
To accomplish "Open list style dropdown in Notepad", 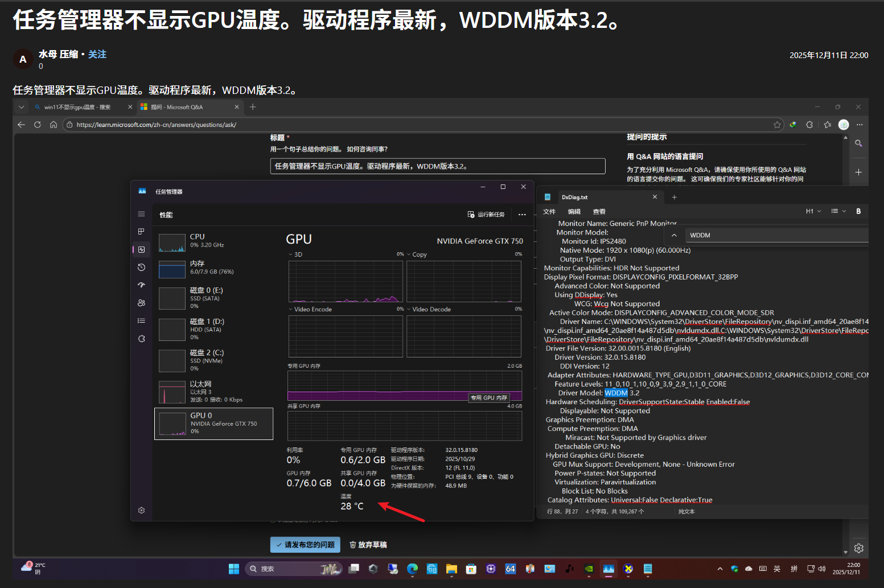I will pyautogui.click(x=838, y=211).
